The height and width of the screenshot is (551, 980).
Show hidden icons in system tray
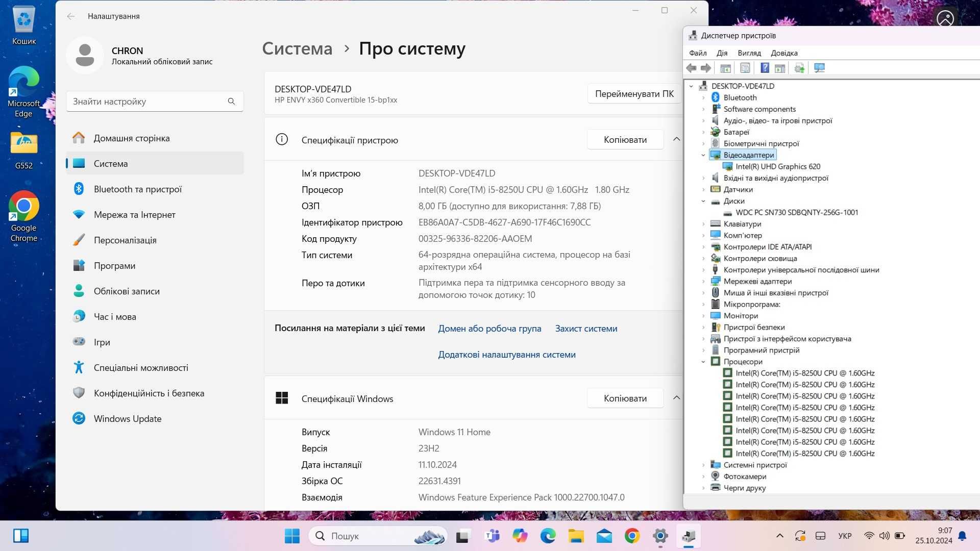(x=779, y=536)
